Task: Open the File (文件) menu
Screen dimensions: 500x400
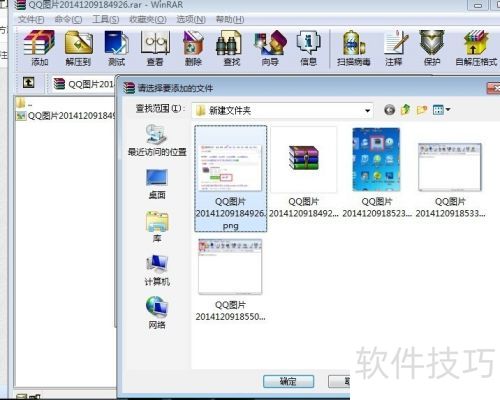Action: 31,19
